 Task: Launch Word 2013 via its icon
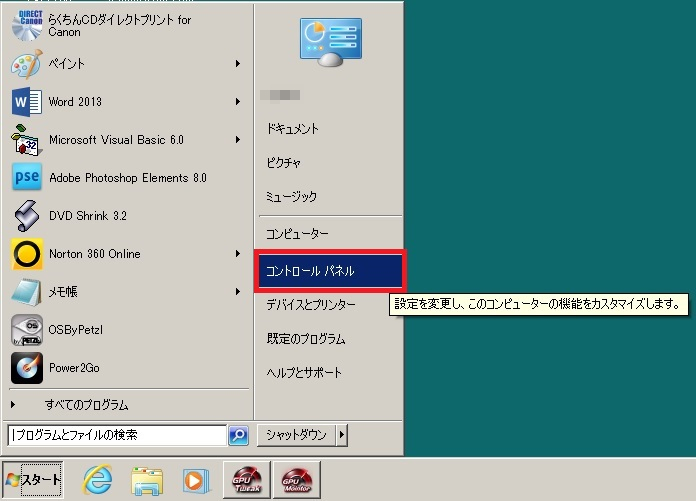pyautogui.click(x=26, y=102)
